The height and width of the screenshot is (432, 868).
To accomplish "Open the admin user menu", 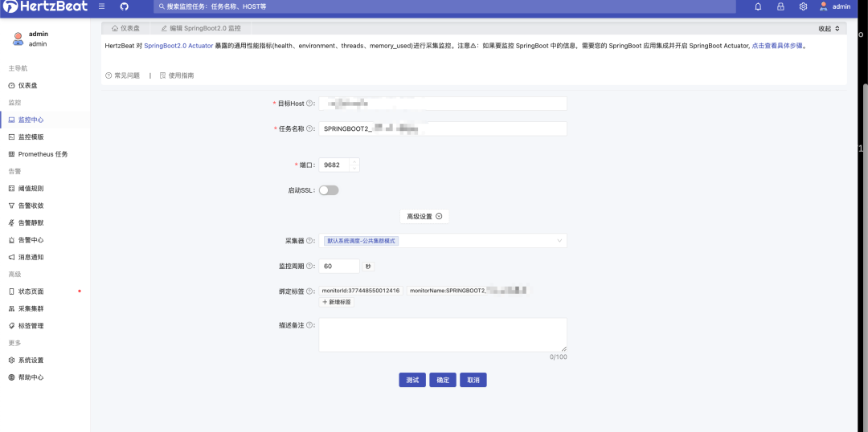I will (834, 6).
